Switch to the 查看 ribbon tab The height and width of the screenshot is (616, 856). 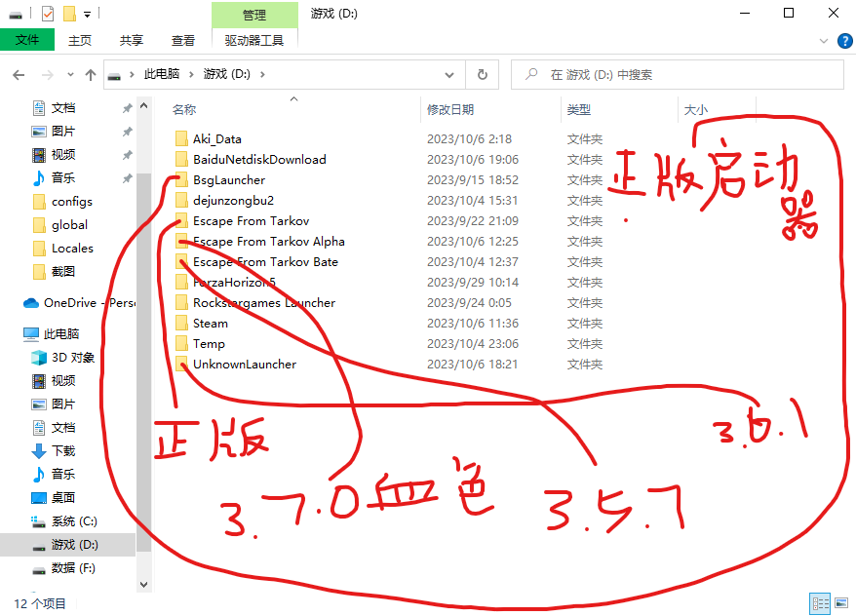(183, 40)
